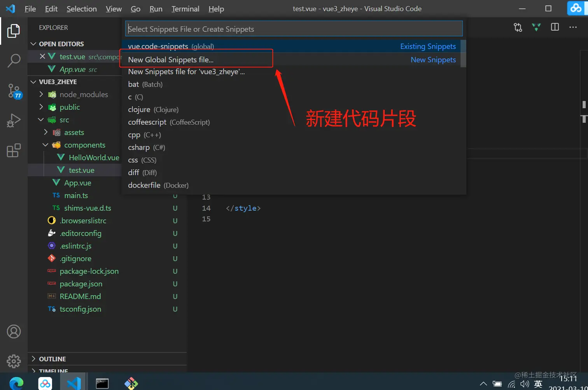588x390 pixels.
Task: Open the Run and Debug view
Action: pos(14,120)
